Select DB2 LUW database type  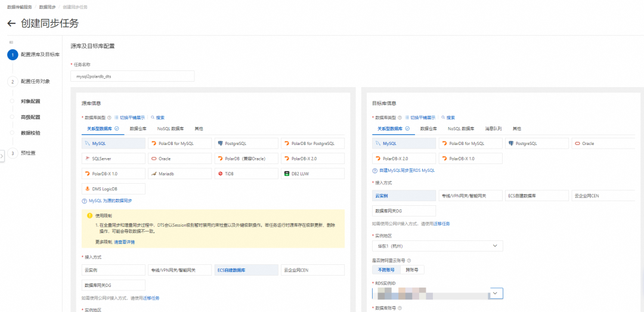[312, 174]
